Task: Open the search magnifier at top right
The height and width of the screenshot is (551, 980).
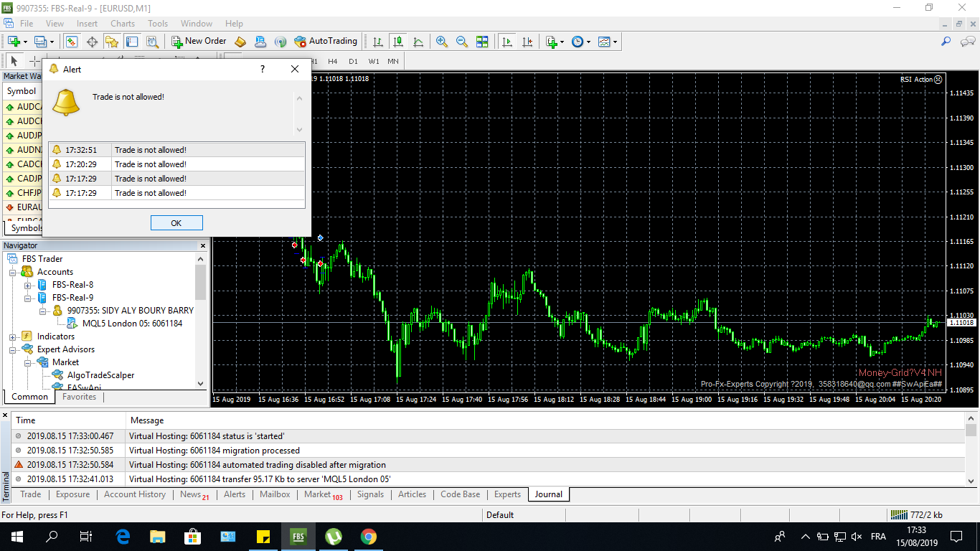Action: (946, 42)
